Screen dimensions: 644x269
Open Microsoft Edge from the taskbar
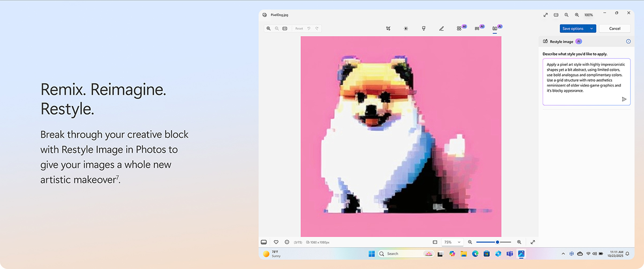coord(475,254)
